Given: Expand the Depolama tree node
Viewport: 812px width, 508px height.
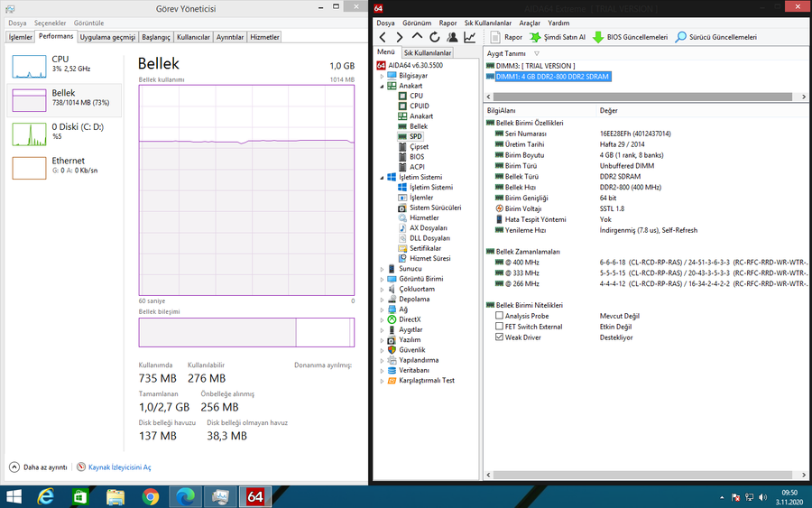Looking at the screenshot, I should (x=383, y=300).
